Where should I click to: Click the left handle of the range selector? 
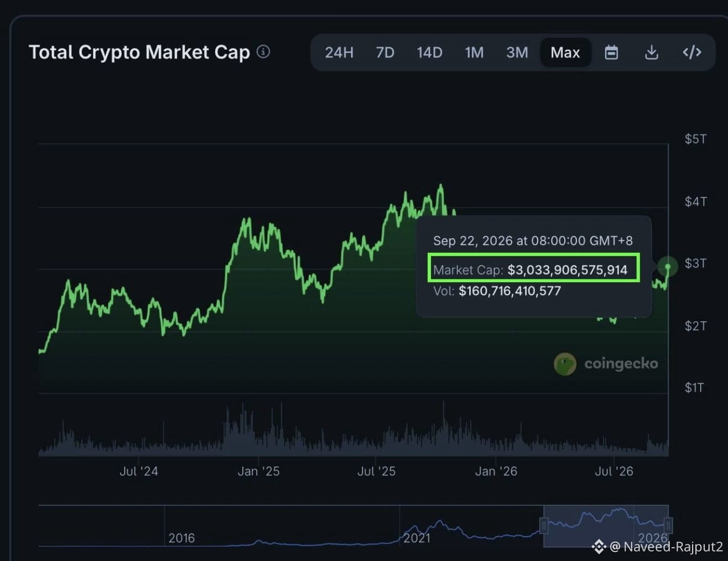coord(544,525)
